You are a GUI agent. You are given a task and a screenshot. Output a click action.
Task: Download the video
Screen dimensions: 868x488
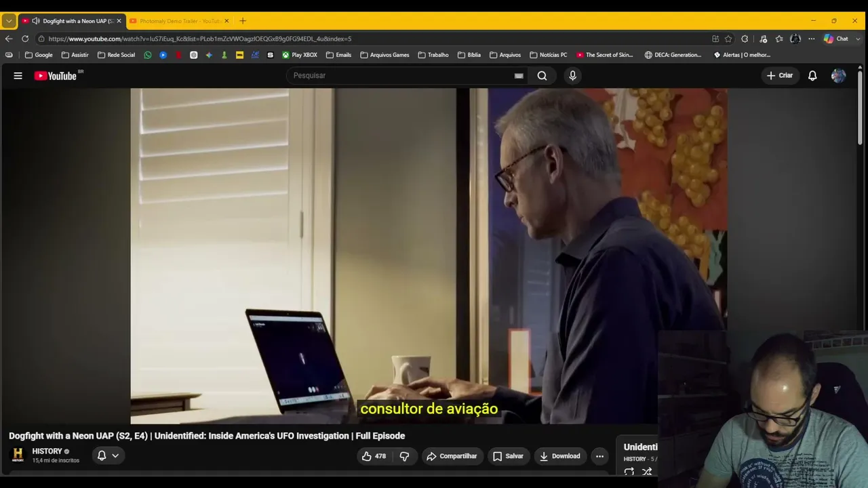point(560,456)
